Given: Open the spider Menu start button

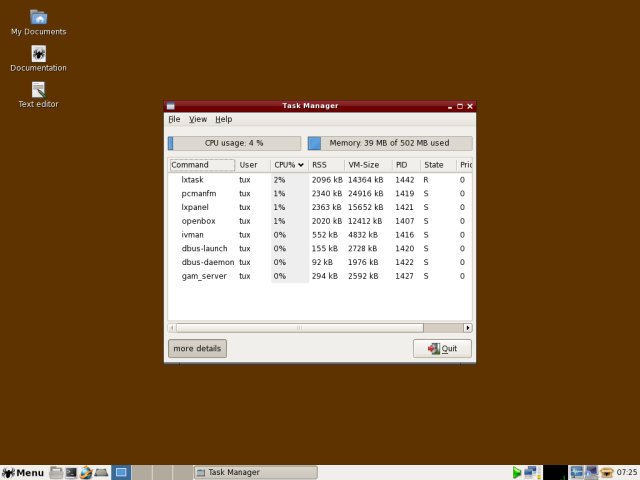Looking at the screenshot, I should [23, 473].
